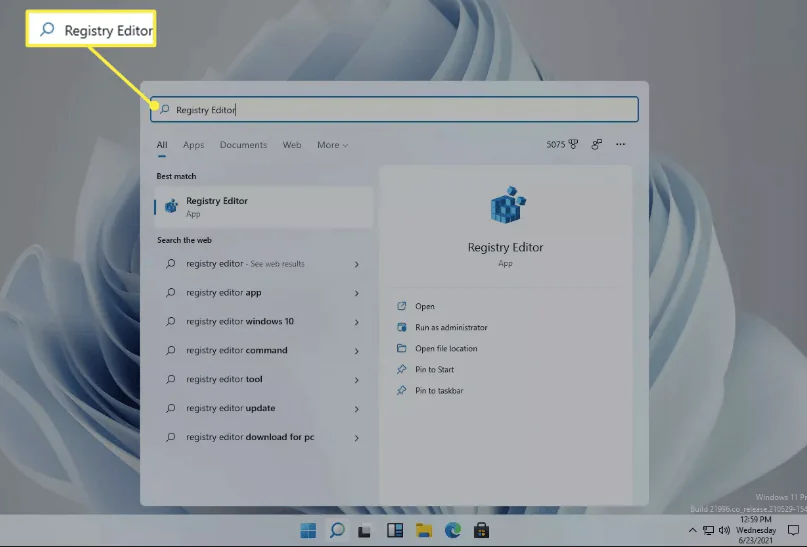807x547 pixels.
Task: Click the volume speaker icon in tray
Action: (x=724, y=530)
